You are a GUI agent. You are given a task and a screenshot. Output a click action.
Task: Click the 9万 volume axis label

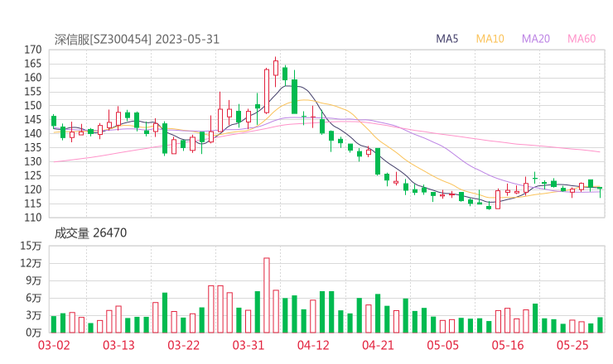click(34, 280)
